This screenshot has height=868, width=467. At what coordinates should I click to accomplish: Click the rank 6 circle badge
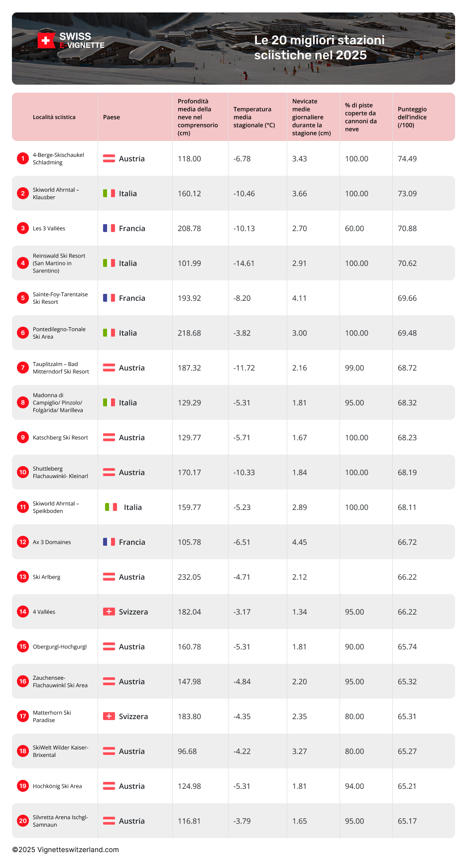coord(23,333)
